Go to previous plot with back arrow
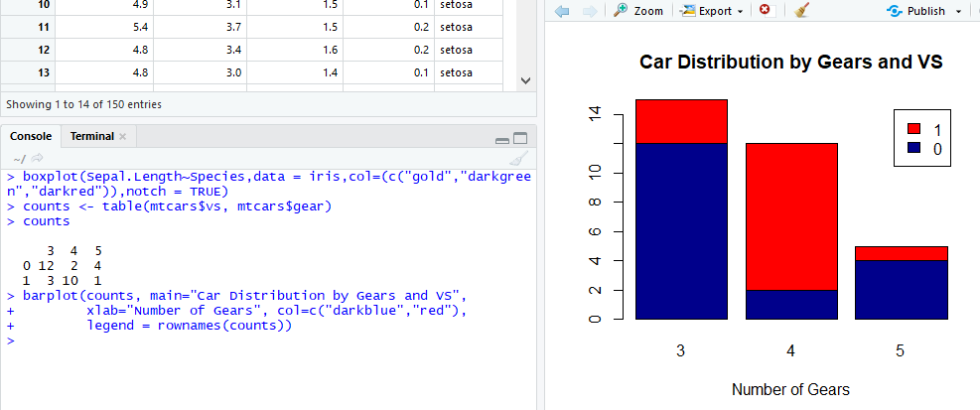 coord(562,11)
